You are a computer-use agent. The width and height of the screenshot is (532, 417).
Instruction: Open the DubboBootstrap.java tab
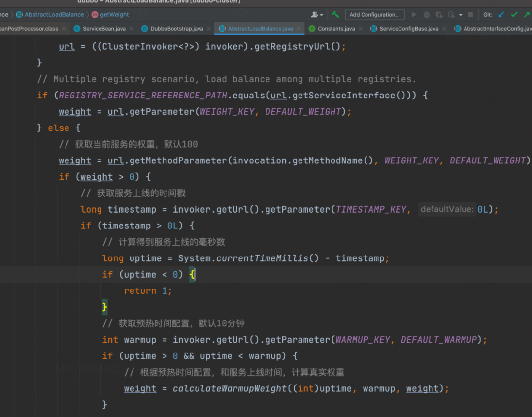pos(177,29)
